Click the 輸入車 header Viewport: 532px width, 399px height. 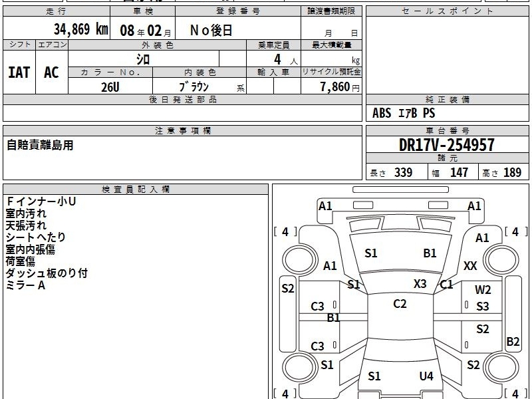click(273, 72)
